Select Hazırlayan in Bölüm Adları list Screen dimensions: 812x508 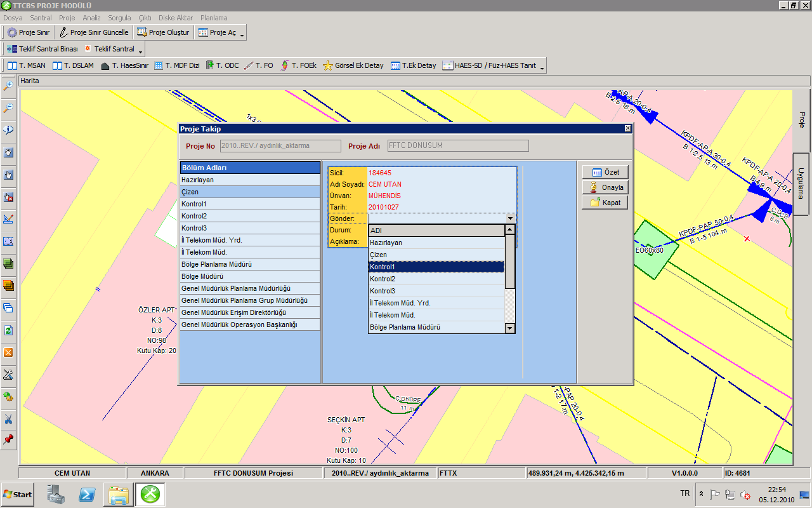pyautogui.click(x=250, y=180)
